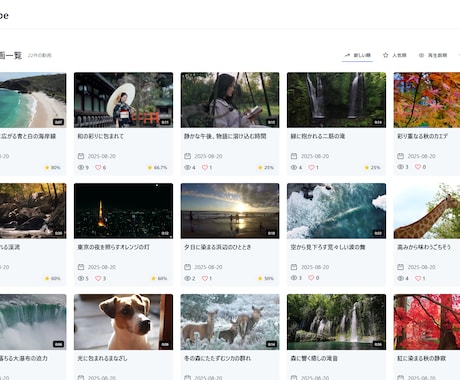Open the 空から見下ろす荒々しい波の舞 title
Image resolution: width=460 pixels, height=380 pixels.
point(328,247)
